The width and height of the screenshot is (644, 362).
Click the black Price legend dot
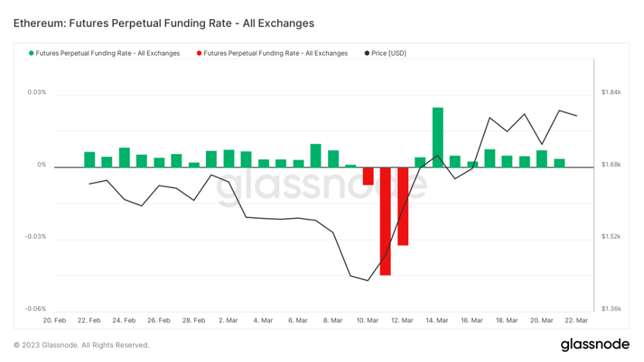click(x=367, y=53)
